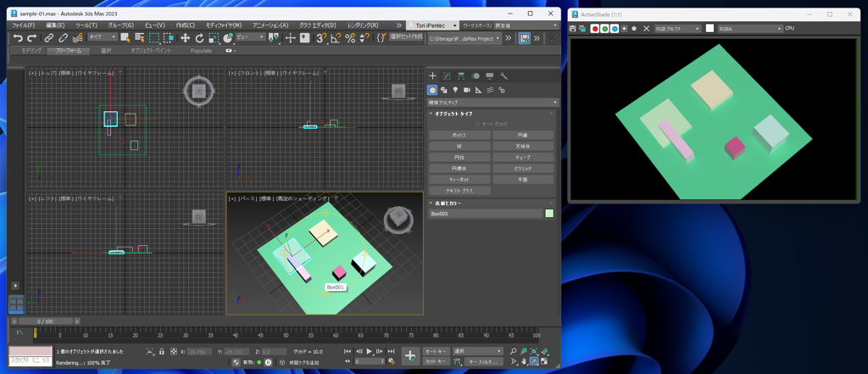This screenshot has width=868, height=374.
Task: Open the workspace 既定値 dropdown
Action: click(x=526, y=25)
